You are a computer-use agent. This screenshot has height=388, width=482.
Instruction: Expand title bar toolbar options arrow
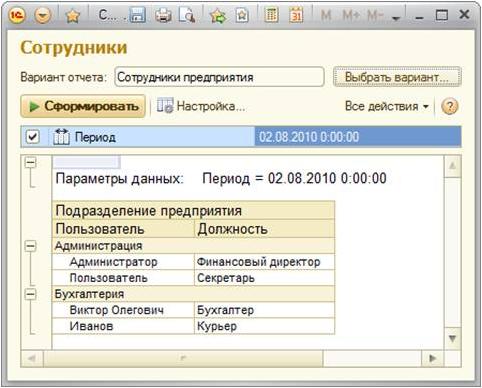396,18
